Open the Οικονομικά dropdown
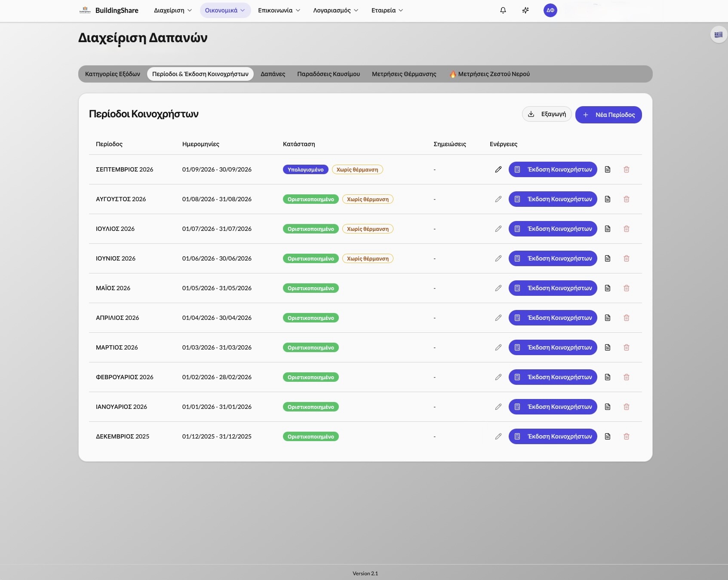Viewport: 728px width, 580px height. (225, 10)
